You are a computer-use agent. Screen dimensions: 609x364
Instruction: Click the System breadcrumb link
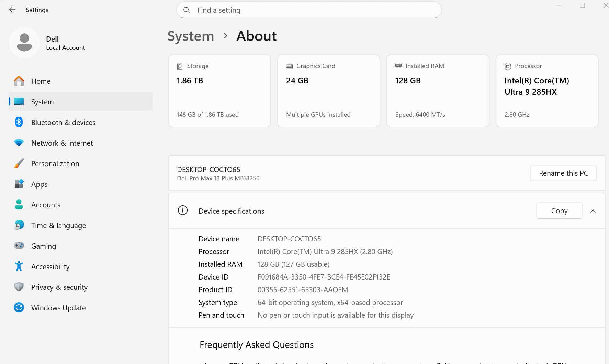tap(191, 36)
